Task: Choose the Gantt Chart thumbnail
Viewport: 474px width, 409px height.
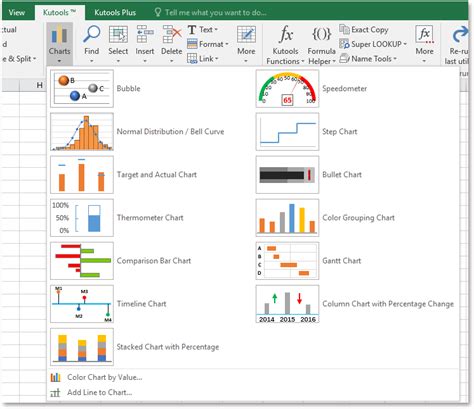Action: 287,261
